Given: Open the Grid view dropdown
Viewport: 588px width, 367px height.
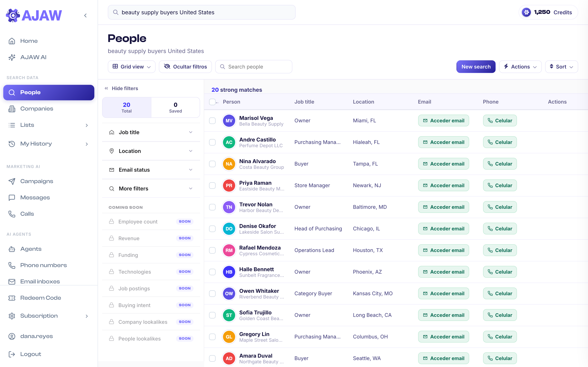Looking at the screenshot, I should (132, 67).
